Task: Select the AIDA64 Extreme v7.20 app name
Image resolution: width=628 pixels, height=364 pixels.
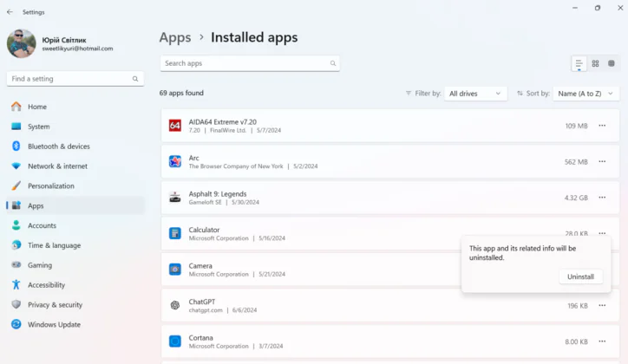Action: tap(223, 122)
